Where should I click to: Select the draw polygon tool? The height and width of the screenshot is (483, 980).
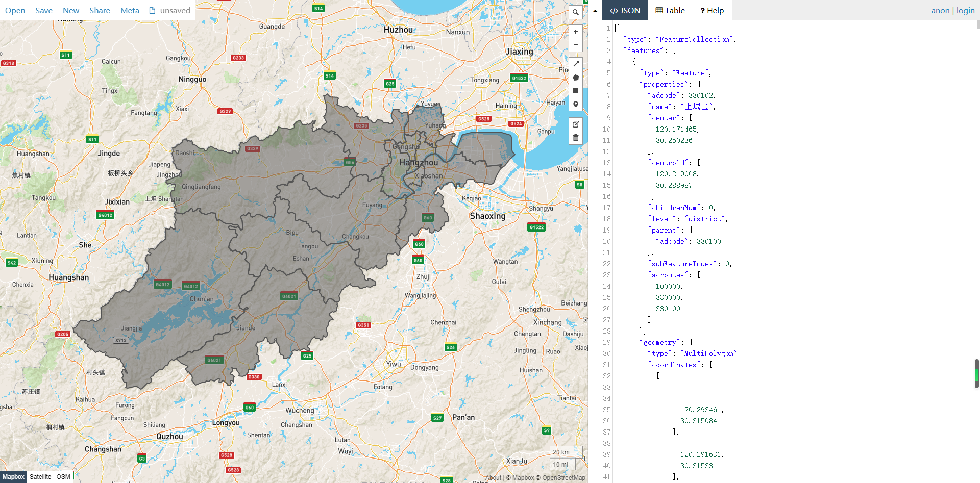coord(575,78)
